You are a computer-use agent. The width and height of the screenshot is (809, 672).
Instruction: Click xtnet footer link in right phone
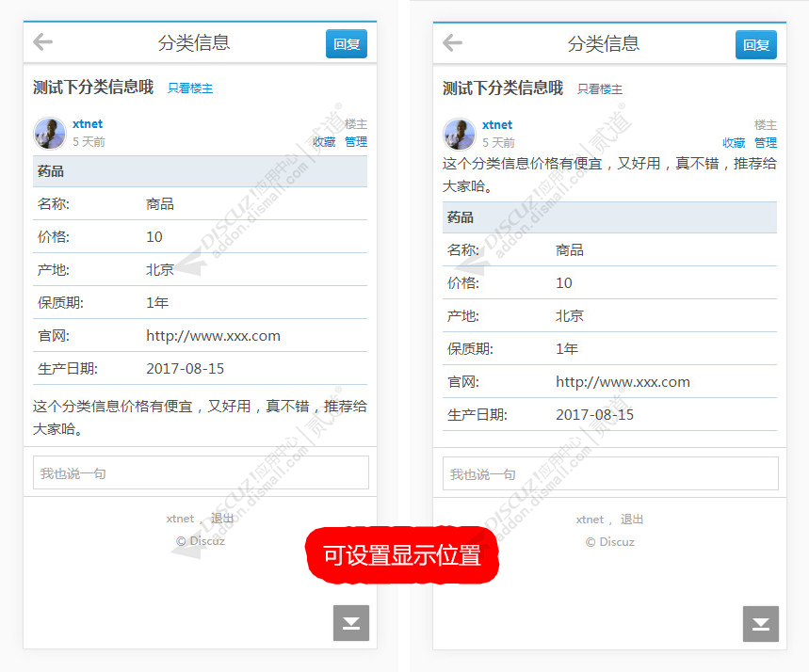(590, 520)
